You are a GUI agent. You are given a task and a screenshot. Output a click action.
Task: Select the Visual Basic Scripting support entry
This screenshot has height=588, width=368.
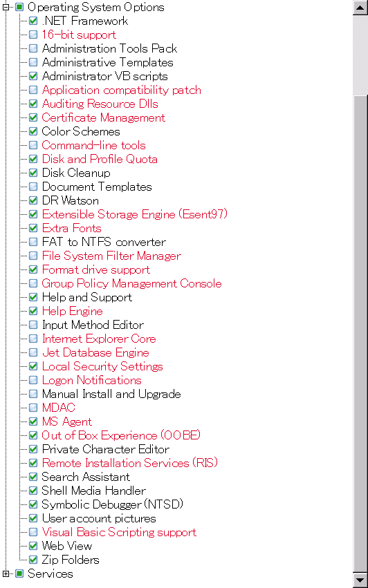coord(119,532)
